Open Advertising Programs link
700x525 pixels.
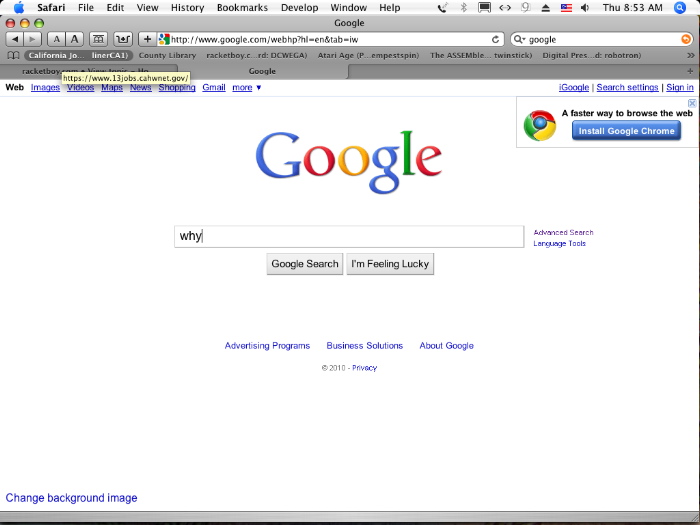pyautogui.click(x=267, y=346)
